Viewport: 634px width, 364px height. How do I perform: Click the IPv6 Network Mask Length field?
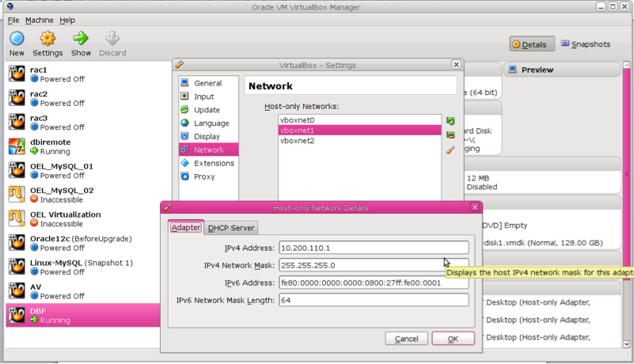(x=373, y=300)
